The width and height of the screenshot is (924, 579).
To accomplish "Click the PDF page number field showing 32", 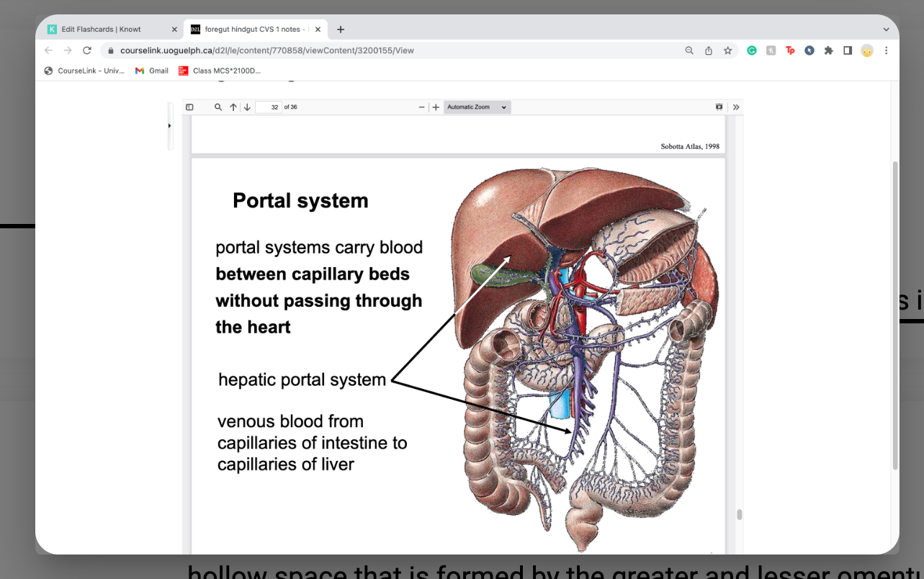I will click(269, 107).
